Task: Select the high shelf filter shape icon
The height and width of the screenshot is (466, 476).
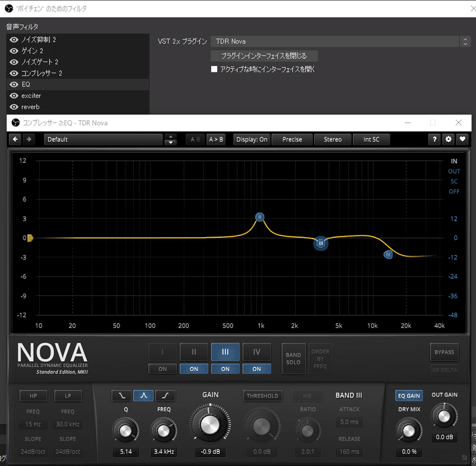Action: pyautogui.click(x=165, y=396)
